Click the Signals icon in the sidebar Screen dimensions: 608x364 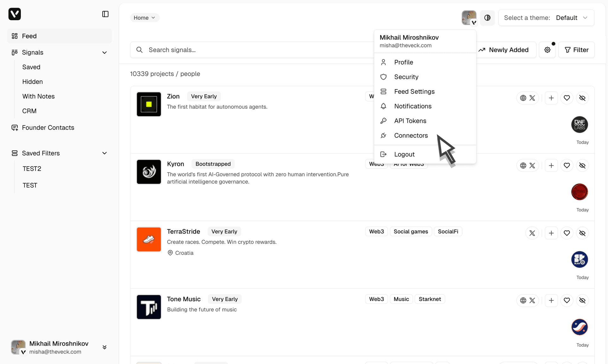point(15,52)
